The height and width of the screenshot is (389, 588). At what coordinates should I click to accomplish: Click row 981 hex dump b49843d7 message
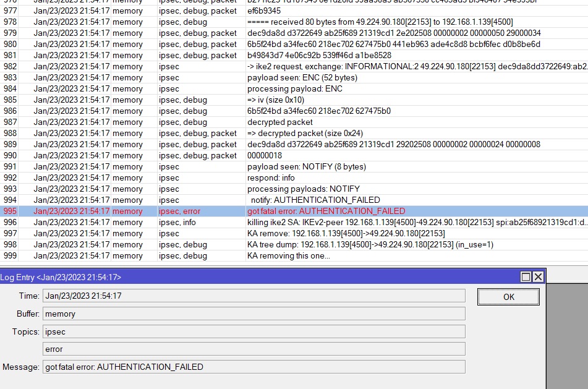(x=319, y=56)
